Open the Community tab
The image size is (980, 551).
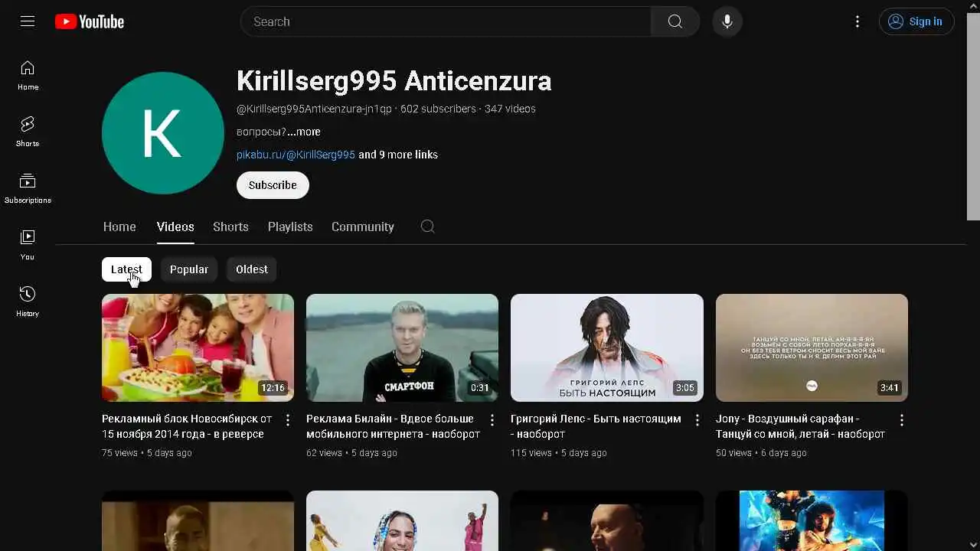363,227
